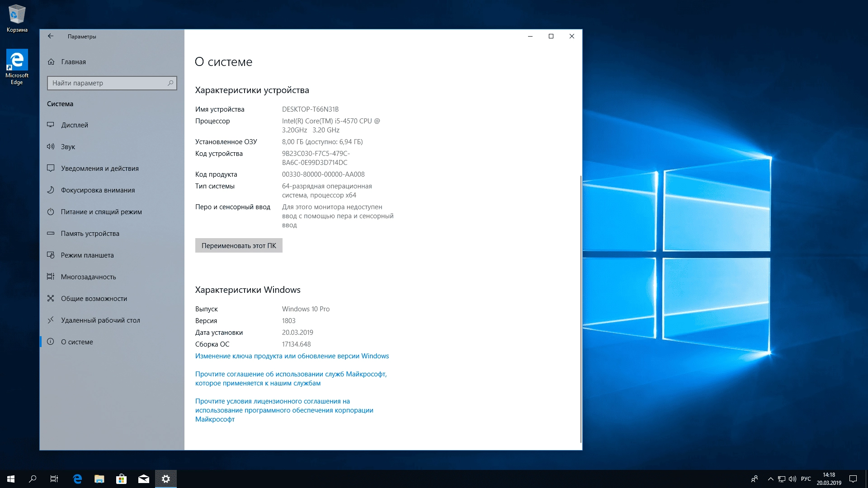Select О системе info icon
Viewport: 868px width, 488px height.
(x=51, y=342)
